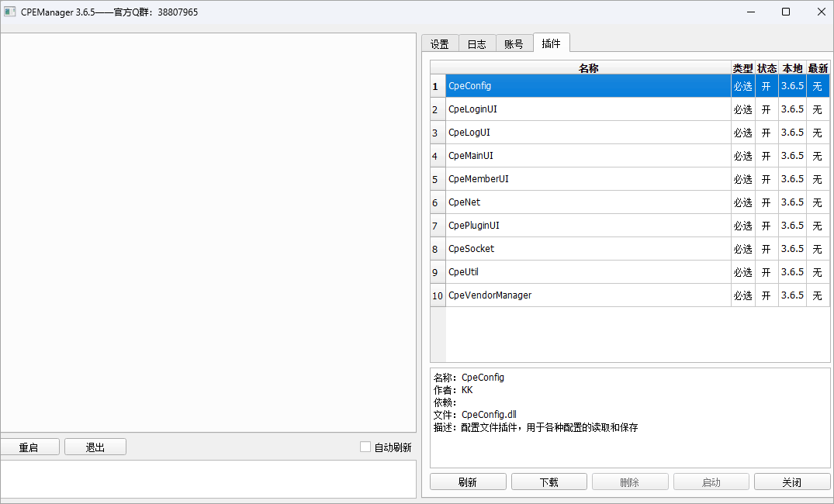Click the 作者: KK detail line

453,390
